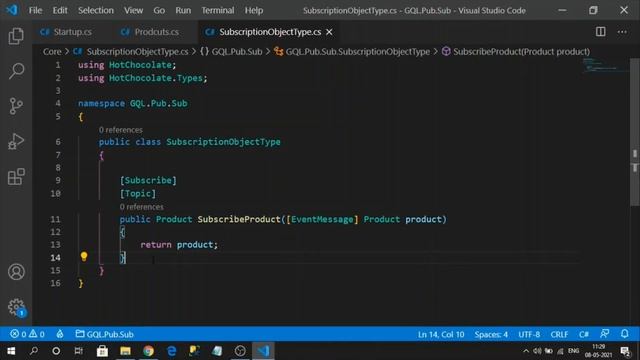The width and height of the screenshot is (640, 360).
Task: Click the flame icon in status bar
Action: (x=60, y=334)
